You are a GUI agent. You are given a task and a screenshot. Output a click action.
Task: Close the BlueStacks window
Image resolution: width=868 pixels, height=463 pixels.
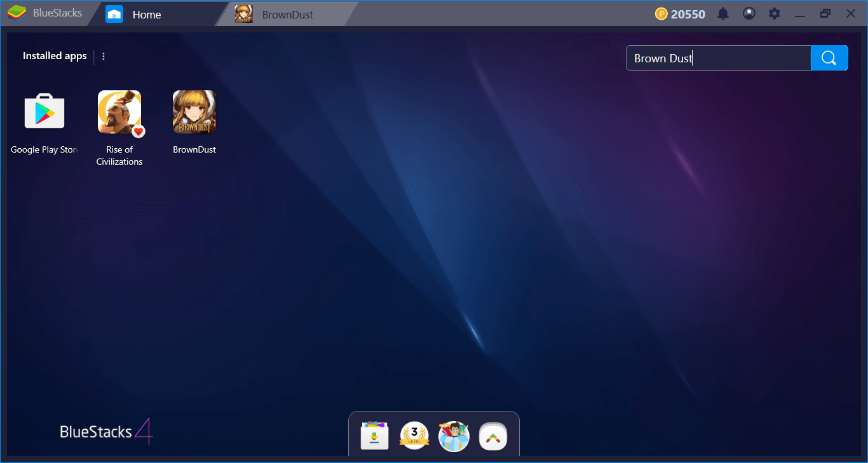tap(850, 13)
